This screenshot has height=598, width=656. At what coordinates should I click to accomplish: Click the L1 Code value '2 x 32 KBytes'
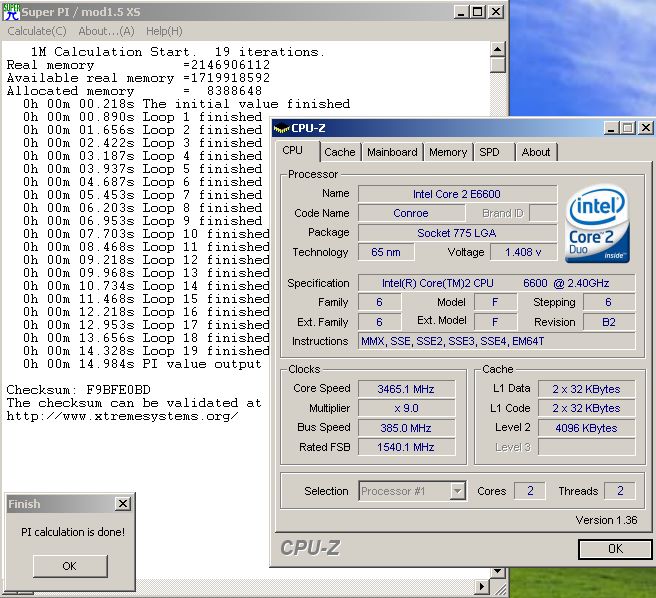point(587,408)
